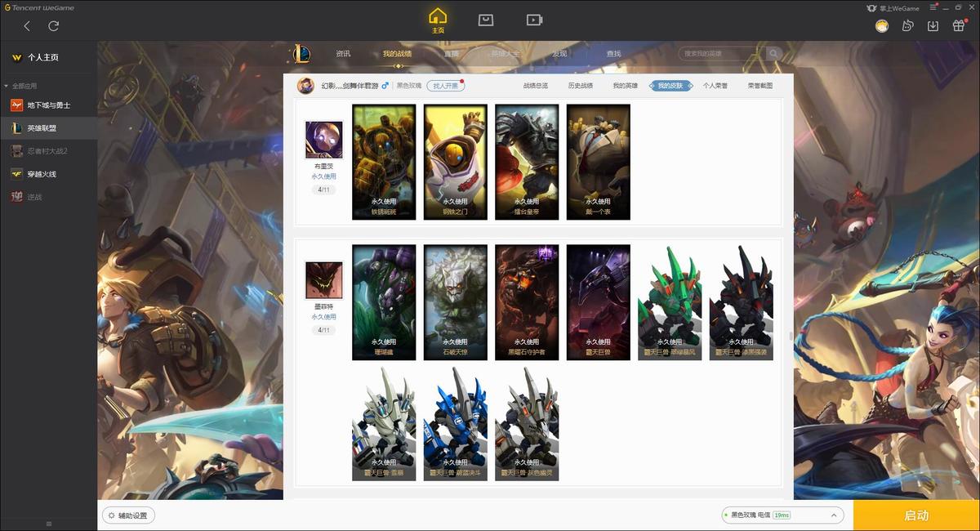Open 辅助设置 helper settings
Image resolution: width=980 pixels, height=531 pixels.
[x=128, y=515]
